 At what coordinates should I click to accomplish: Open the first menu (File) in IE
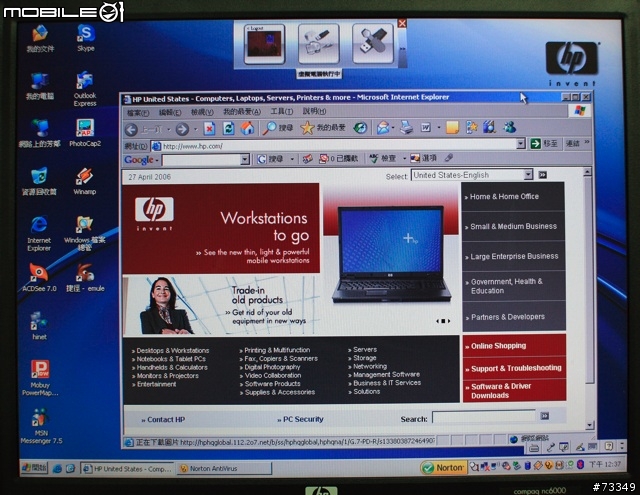[x=138, y=113]
